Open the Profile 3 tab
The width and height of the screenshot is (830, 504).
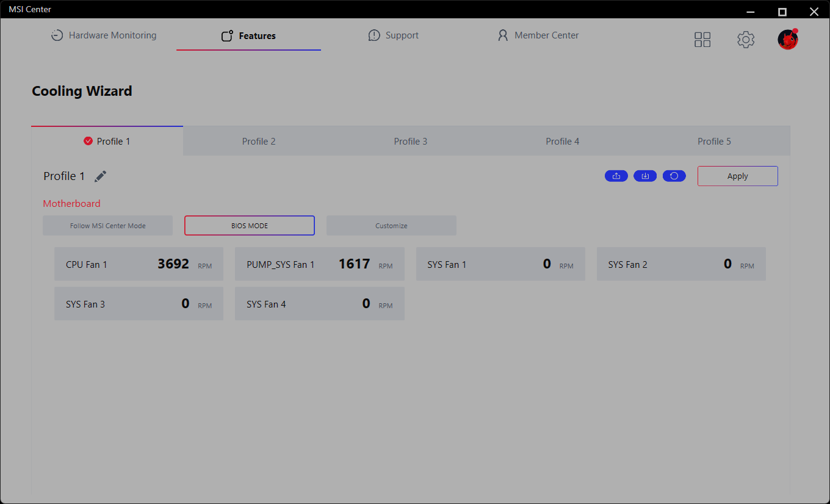(x=411, y=141)
